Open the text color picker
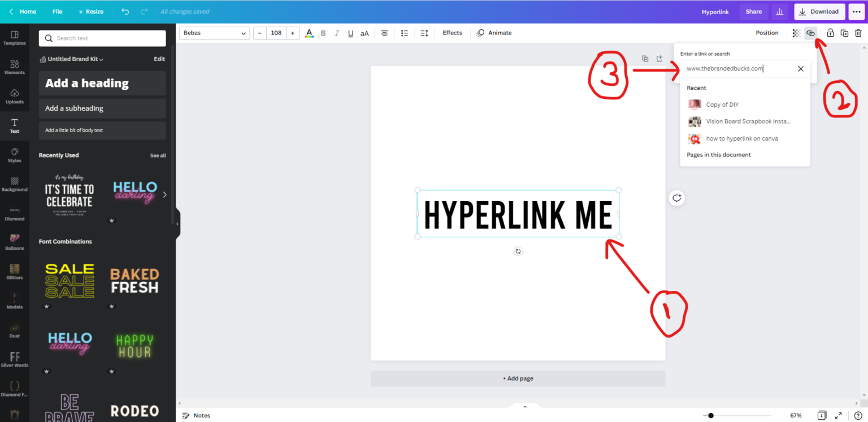This screenshot has height=422, width=868. [x=309, y=33]
